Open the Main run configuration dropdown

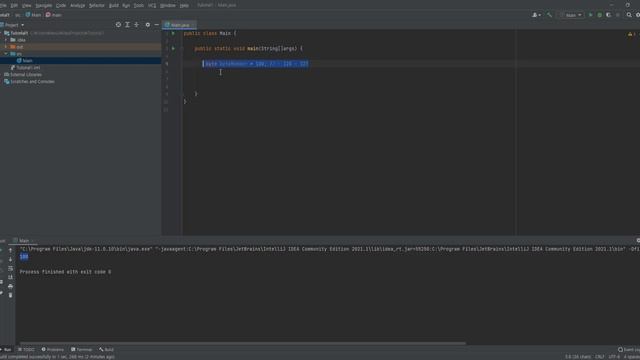tap(571, 15)
